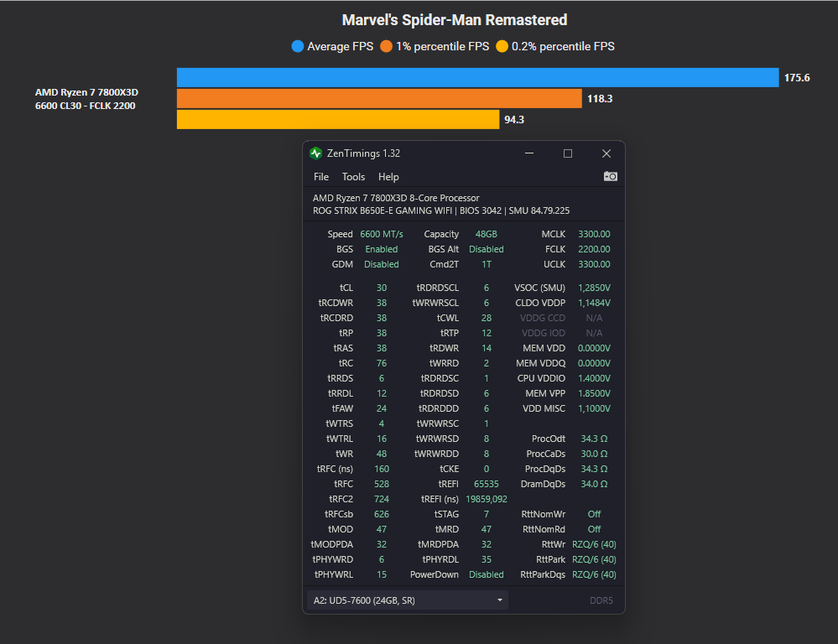
Task: Click the RttWr value RZQ/6 (40)
Action: click(594, 544)
